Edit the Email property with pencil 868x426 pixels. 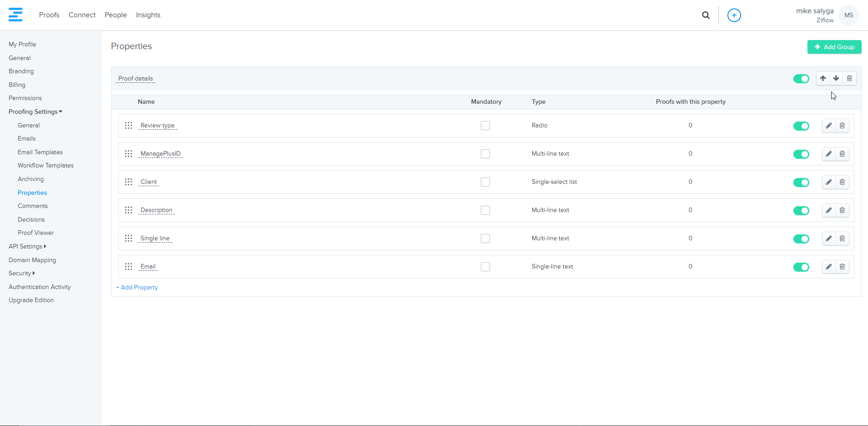point(829,267)
